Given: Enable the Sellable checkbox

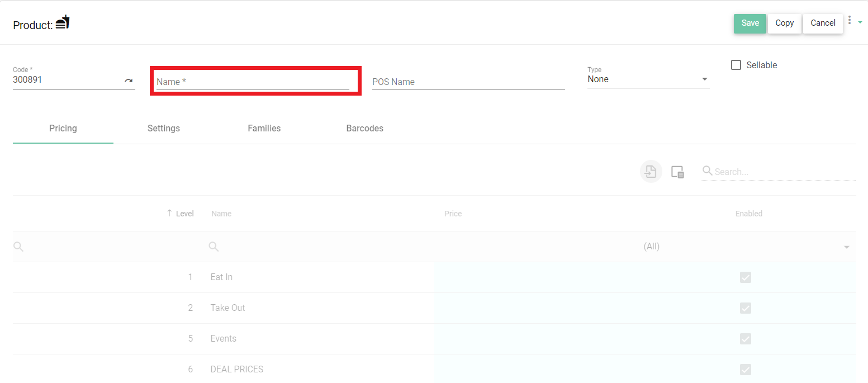Looking at the screenshot, I should tap(736, 65).
